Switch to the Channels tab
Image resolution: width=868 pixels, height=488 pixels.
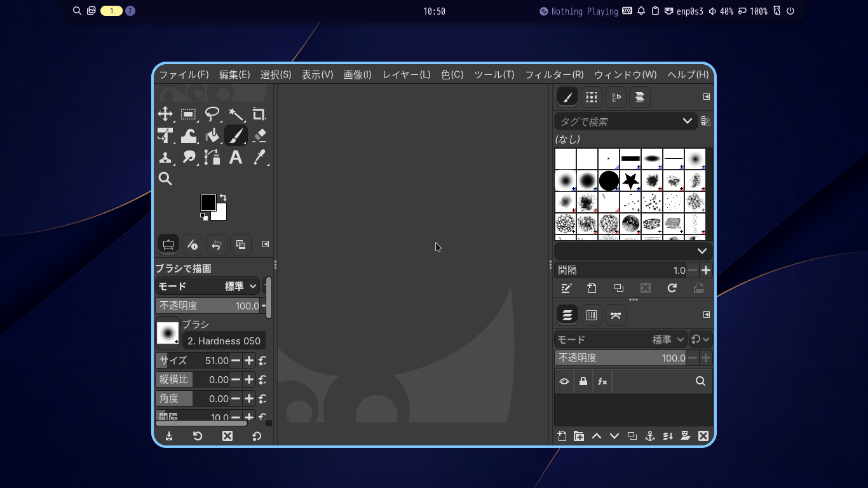click(592, 315)
